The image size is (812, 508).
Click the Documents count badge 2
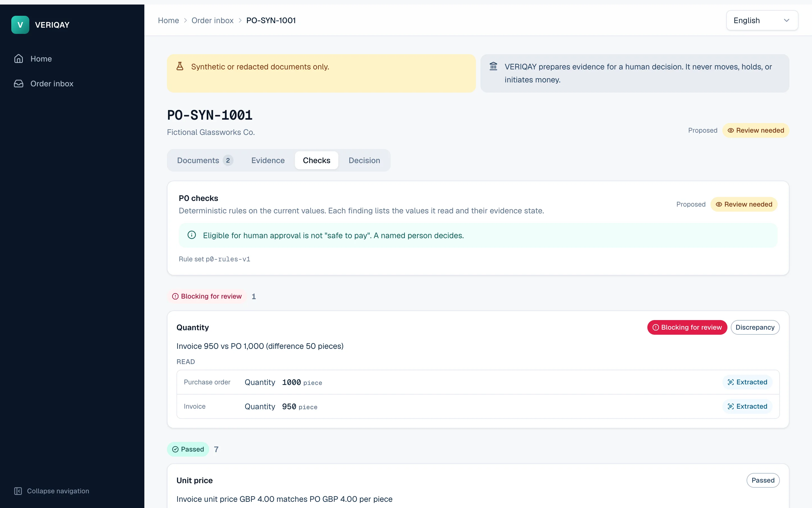point(228,160)
